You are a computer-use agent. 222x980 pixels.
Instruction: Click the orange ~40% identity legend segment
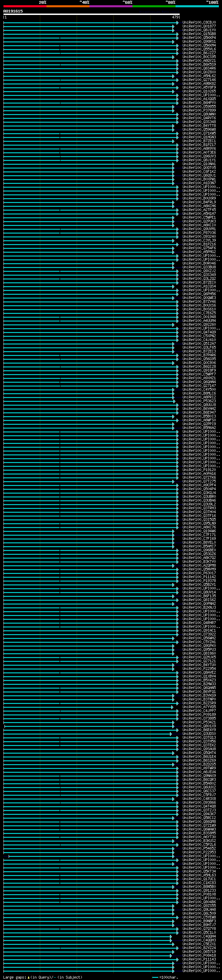click(68, 6)
